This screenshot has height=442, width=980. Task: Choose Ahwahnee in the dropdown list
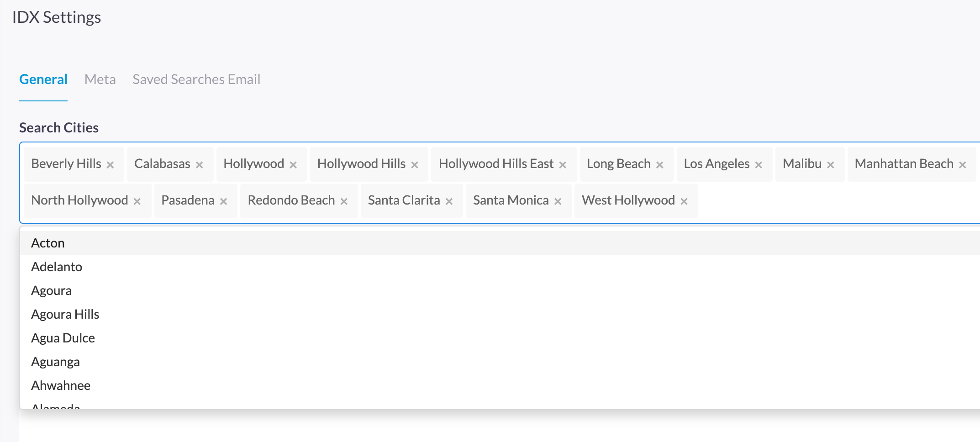pyautogui.click(x=61, y=385)
